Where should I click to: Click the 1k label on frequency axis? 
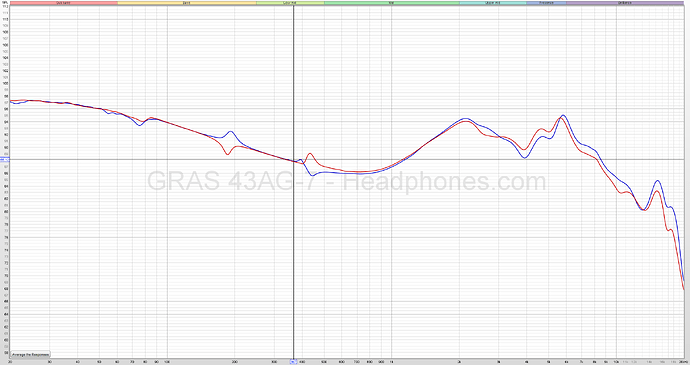[392, 361]
